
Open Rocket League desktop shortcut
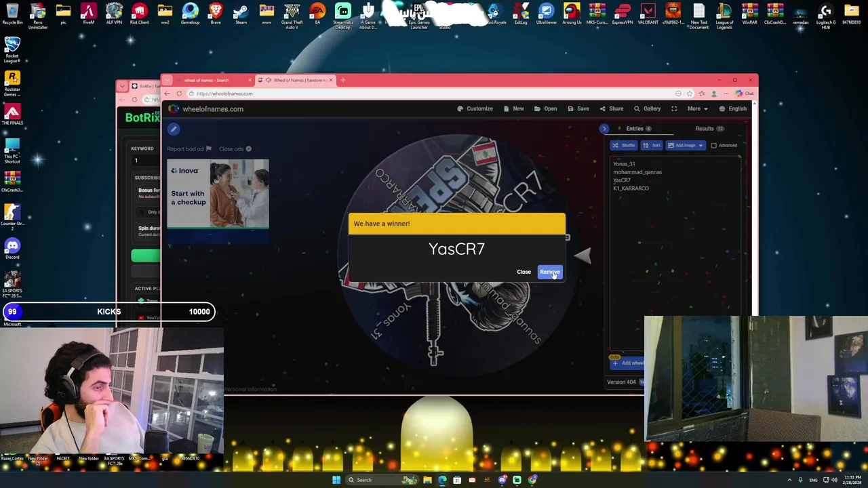click(x=12, y=50)
